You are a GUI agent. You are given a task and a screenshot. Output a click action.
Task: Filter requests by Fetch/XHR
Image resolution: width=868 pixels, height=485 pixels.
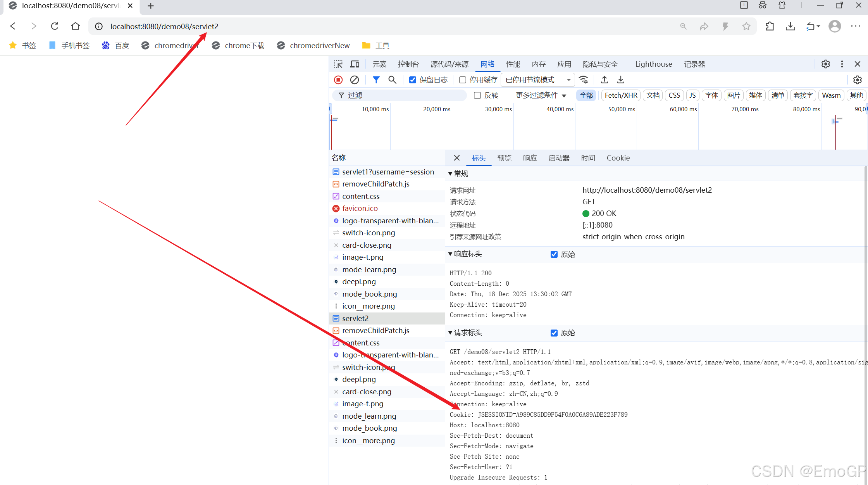pos(620,95)
